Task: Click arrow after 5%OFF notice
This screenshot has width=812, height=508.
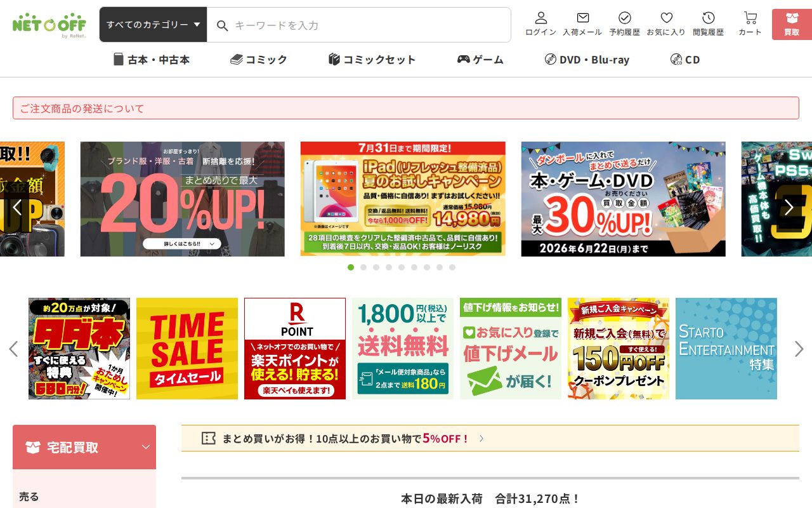Action: pyautogui.click(x=481, y=438)
